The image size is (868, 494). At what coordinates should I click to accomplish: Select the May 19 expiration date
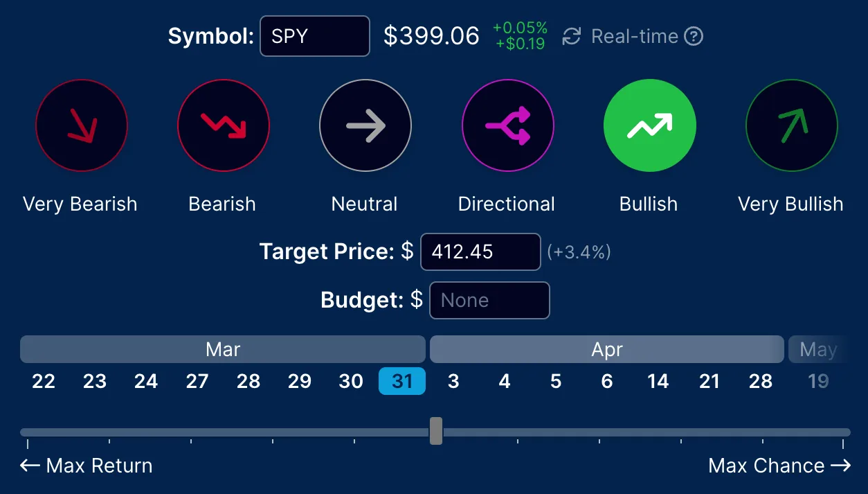818,381
